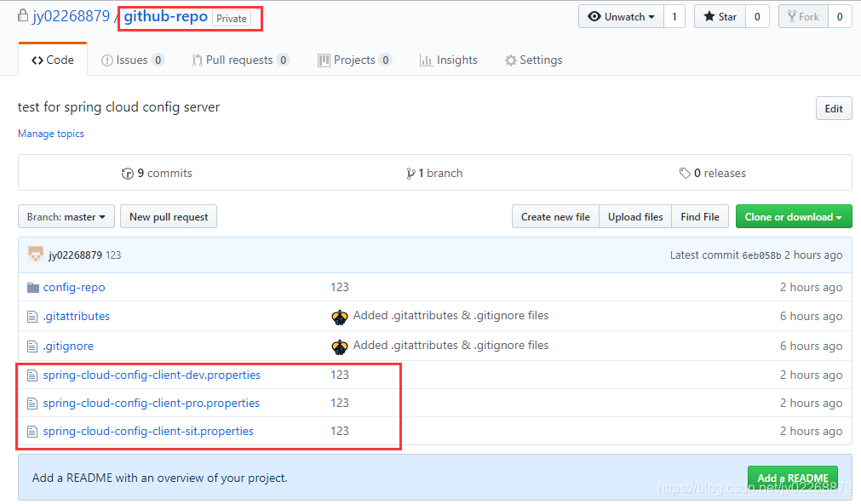View the 1 branch list

click(434, 173)
